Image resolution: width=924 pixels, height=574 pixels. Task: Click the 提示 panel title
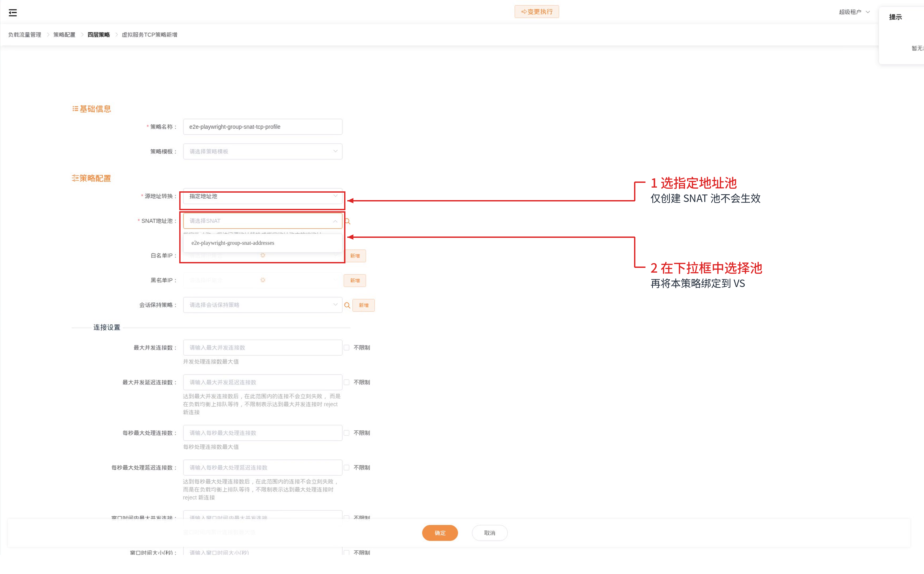pyautogui.click(x=895, y=17)
